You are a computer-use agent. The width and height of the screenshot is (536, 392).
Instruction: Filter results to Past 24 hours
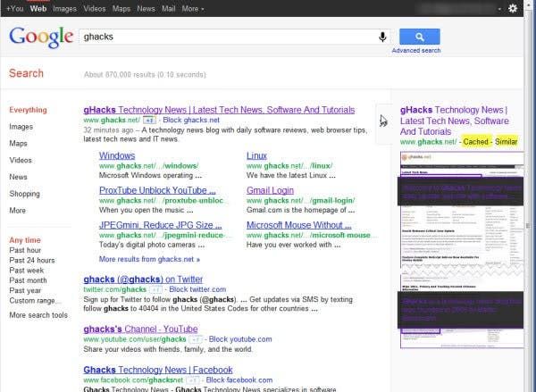click(32, 261)
